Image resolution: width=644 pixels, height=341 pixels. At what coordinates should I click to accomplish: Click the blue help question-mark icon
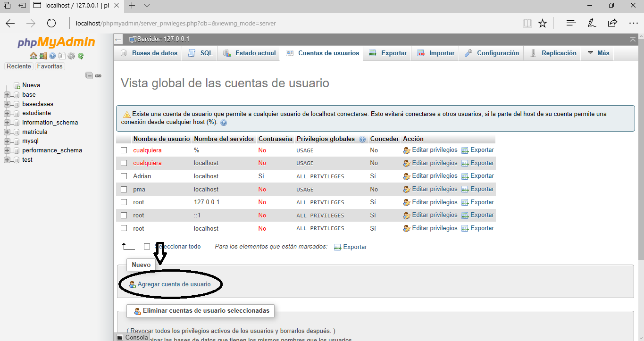pyautogui.click(x=52, y=56)
